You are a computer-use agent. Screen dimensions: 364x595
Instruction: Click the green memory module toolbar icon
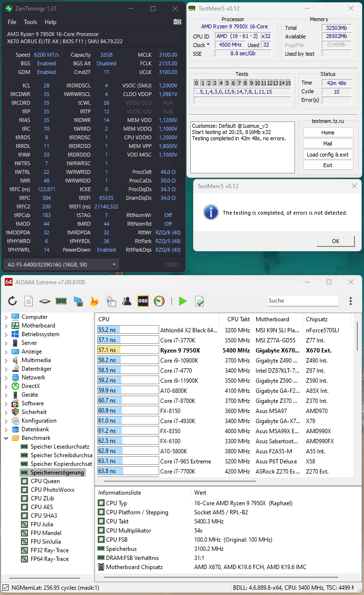61,301
